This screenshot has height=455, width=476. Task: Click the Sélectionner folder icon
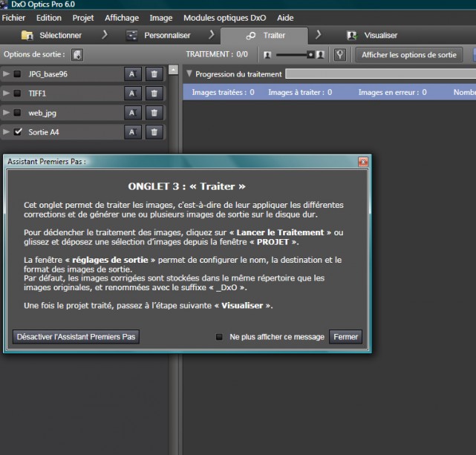pos(27,36)
